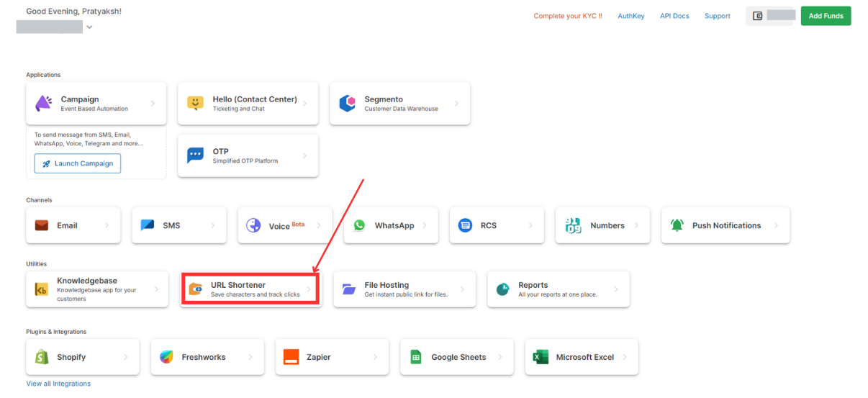The height and width of the screenshot is (398, 868).
Task: Click the Segmento hexagon icon
Action: (x=347, y=103)
